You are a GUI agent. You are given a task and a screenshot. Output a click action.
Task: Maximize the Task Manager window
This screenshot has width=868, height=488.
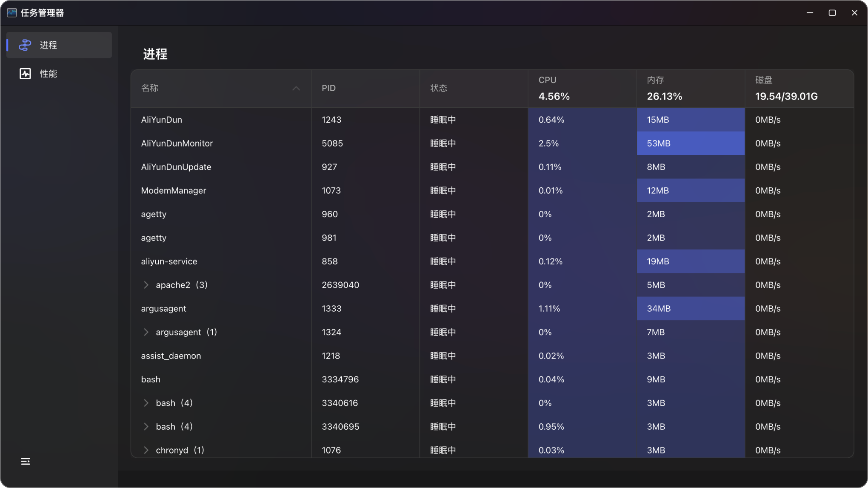tap(832, 13)
